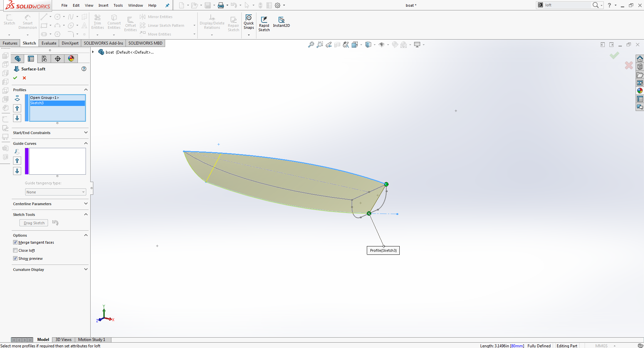Expand the boat feature tree node
This screenshot has height=348, width=644.
coord(93,52)
